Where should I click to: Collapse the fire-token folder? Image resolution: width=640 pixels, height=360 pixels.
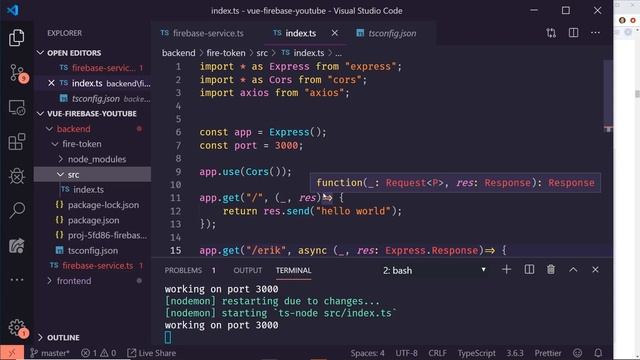(x=55, y=144)
